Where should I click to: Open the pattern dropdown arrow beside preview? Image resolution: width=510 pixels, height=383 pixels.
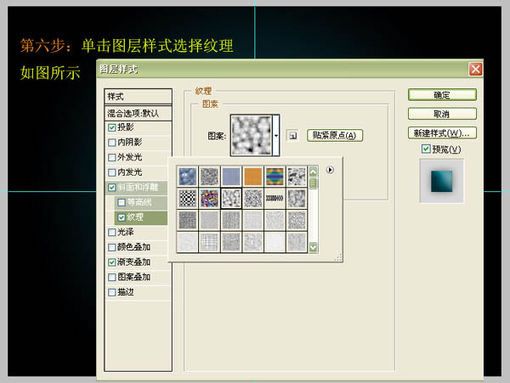click(276, 135)
